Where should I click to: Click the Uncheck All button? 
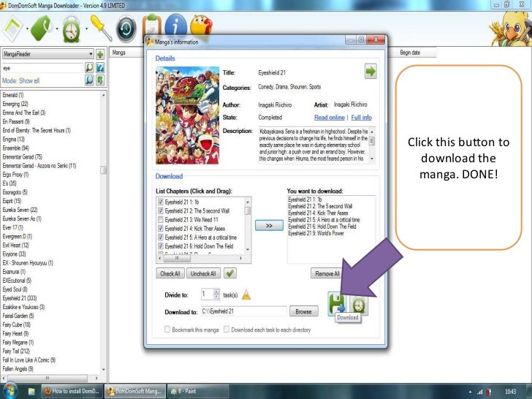pos(203,273)
